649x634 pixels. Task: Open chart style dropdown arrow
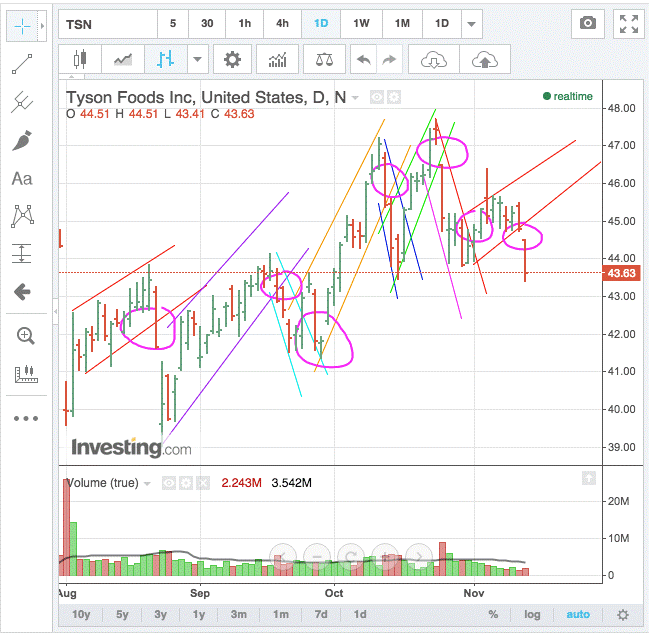198,60
